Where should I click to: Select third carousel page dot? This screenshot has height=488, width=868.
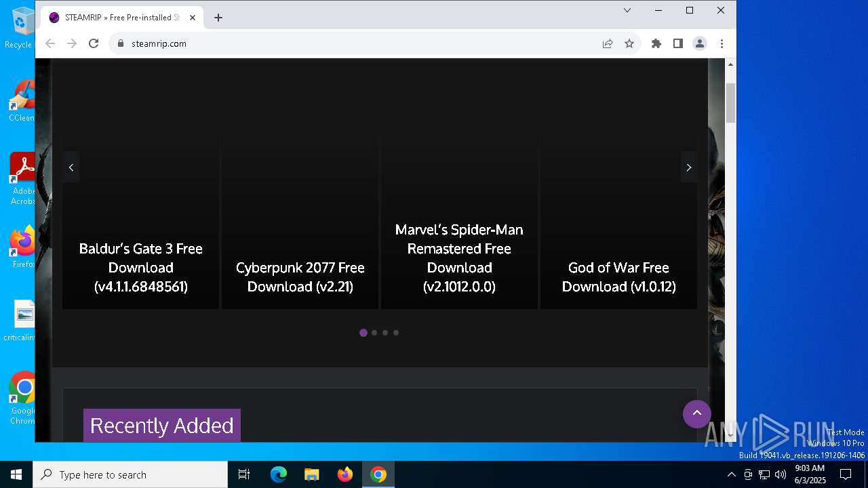[385, 333]
